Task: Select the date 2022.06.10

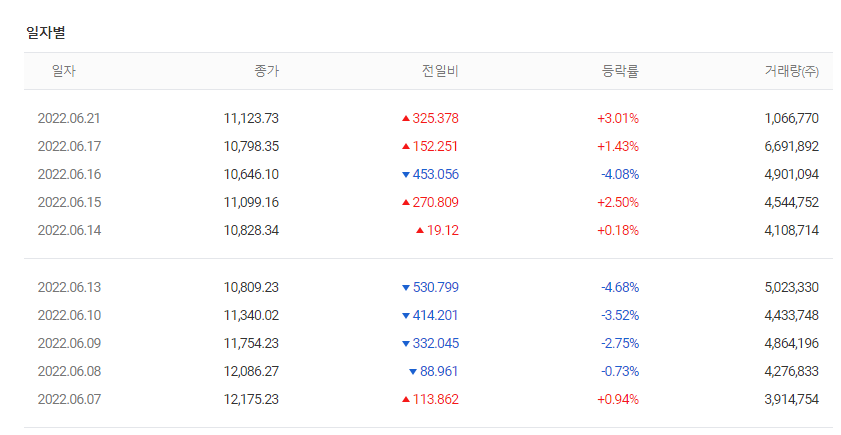Action: click(x=69, y=315)
